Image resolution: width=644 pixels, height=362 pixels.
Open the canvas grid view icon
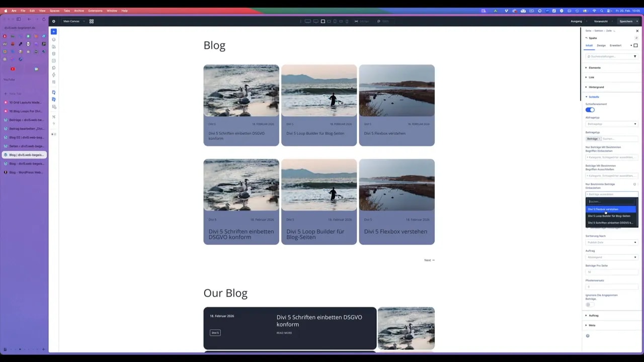[x=92, y=21]
